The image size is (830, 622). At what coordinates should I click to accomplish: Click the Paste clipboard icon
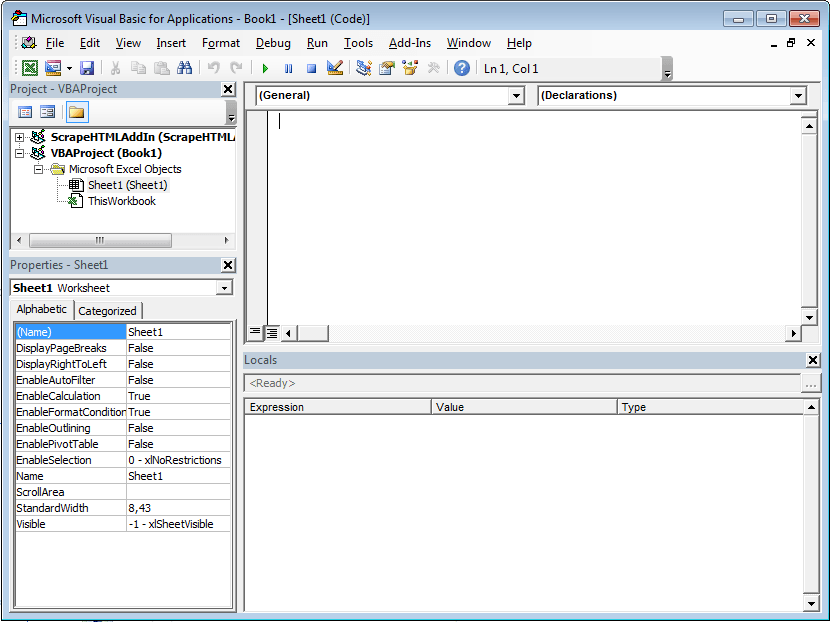[161, 68]
